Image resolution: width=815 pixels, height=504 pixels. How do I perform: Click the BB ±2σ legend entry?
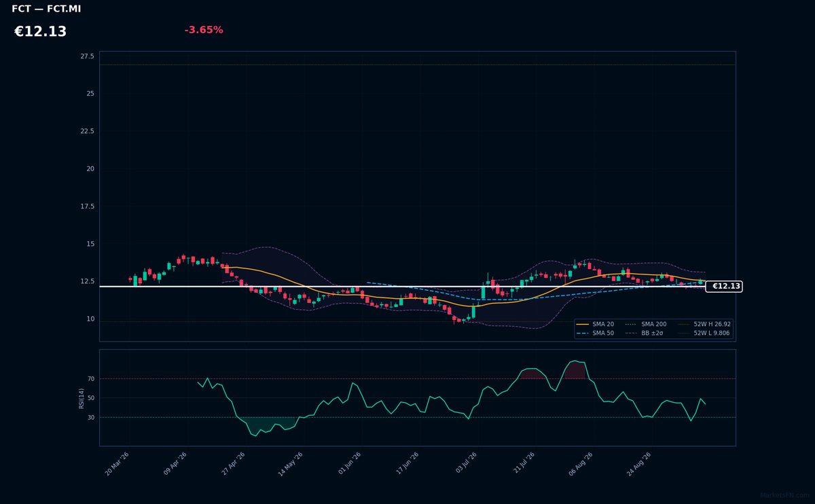tap(645, 333)
